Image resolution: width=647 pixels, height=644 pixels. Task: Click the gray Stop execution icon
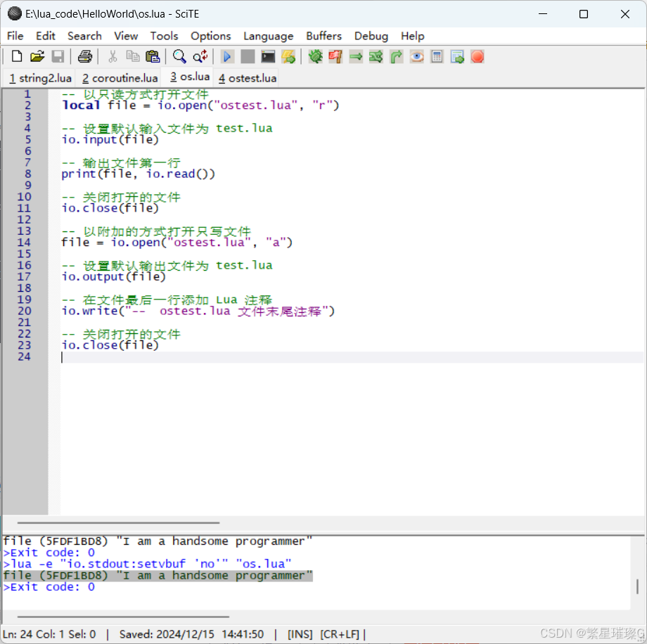(x=247, y=56)
